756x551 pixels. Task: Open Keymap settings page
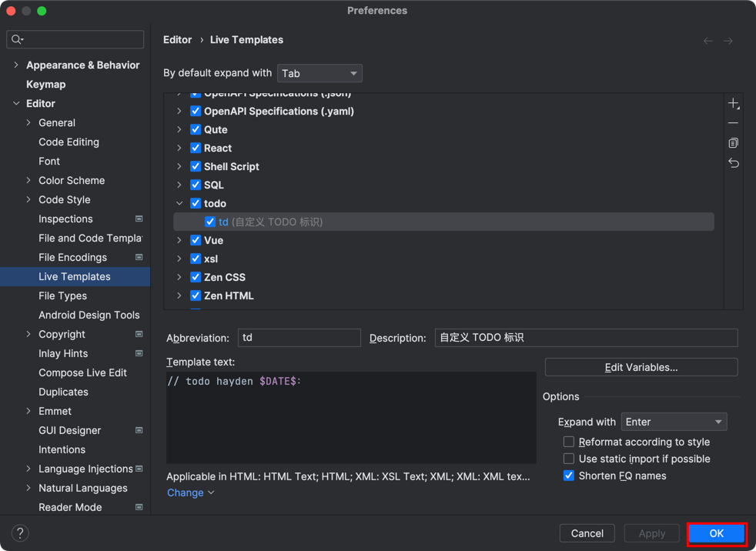pyautogui.click(x=45, y=84)
